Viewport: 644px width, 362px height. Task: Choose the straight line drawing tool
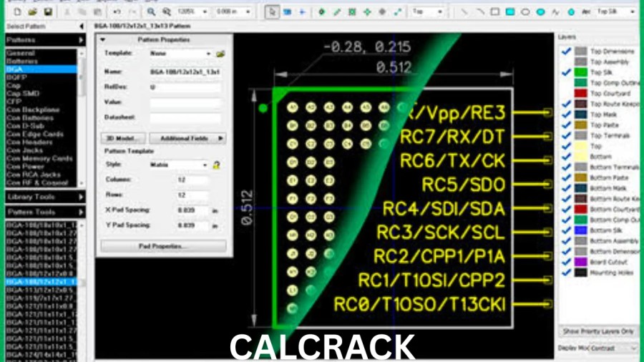[x=464, y=12]
